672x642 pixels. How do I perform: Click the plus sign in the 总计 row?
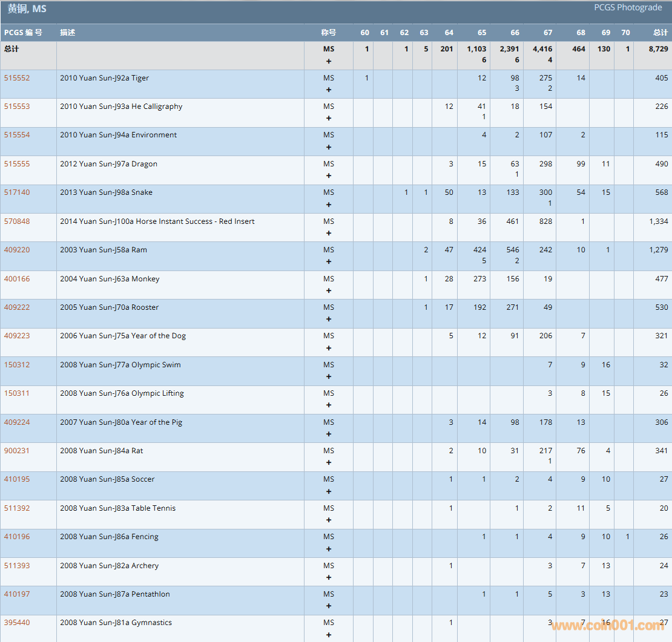coord(329,61)
